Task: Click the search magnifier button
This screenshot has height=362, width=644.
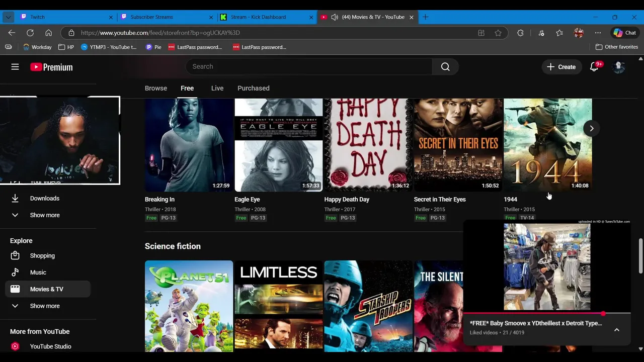Action: [x=445, y=66]
